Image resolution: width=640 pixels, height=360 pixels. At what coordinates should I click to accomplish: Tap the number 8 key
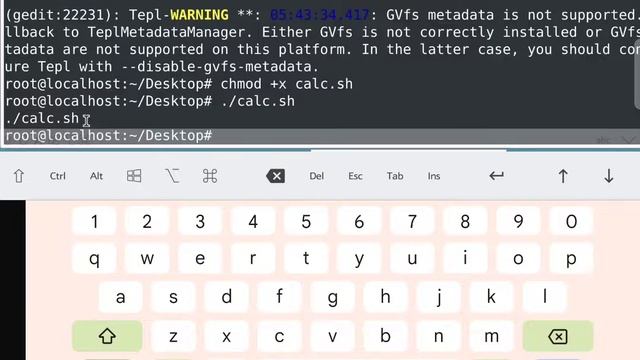465,222
